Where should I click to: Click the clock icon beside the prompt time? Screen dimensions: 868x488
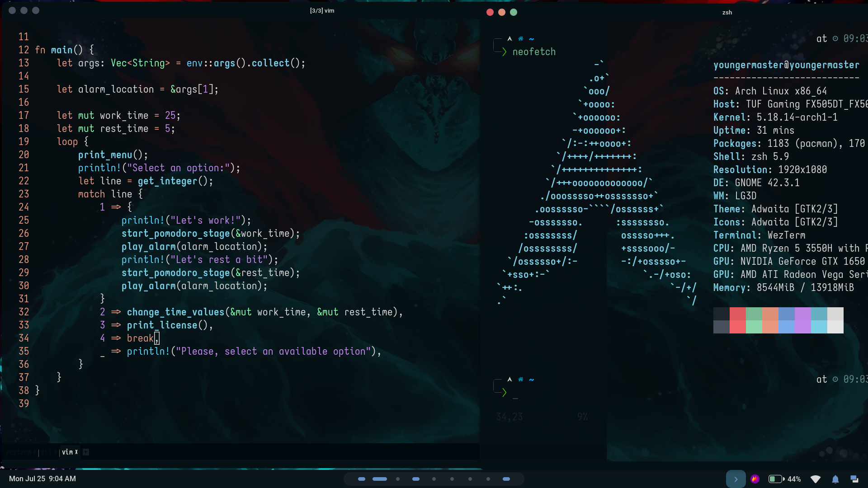(835, 39)
